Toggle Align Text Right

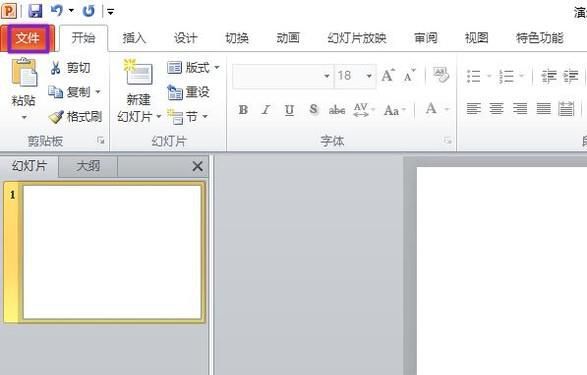(x=520, y=109)
